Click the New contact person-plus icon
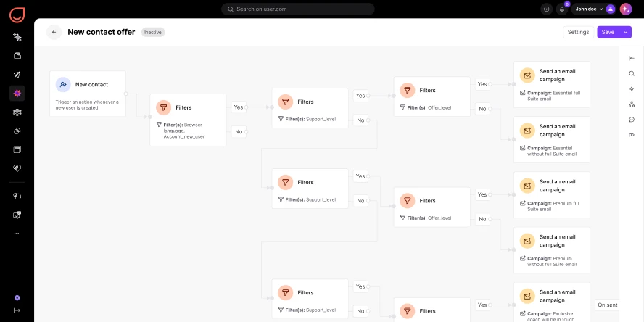This screenshot has height=322, width=644. click(x=63, y=85)
